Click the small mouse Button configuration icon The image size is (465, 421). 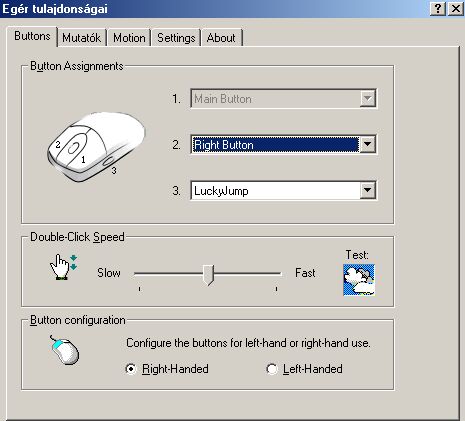pyautogui.click(x=65, y=350)
